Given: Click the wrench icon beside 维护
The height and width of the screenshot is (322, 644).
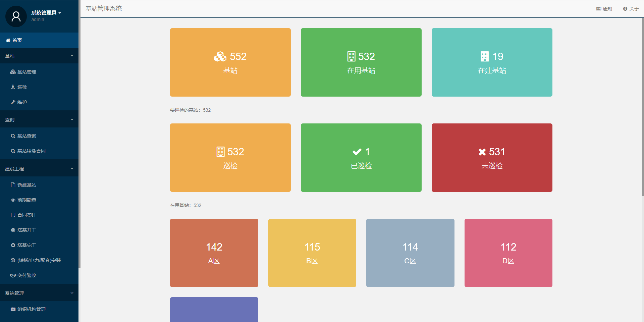Looking at the screenshot, I should [x=13, y=102].
